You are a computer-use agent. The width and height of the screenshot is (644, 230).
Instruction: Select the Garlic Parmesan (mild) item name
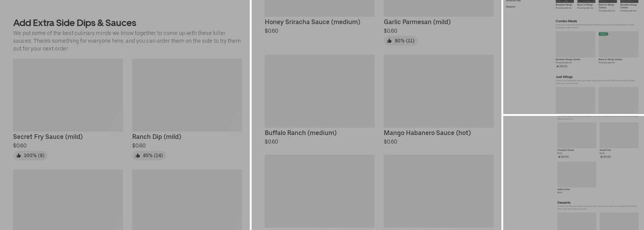coord(417,22)
